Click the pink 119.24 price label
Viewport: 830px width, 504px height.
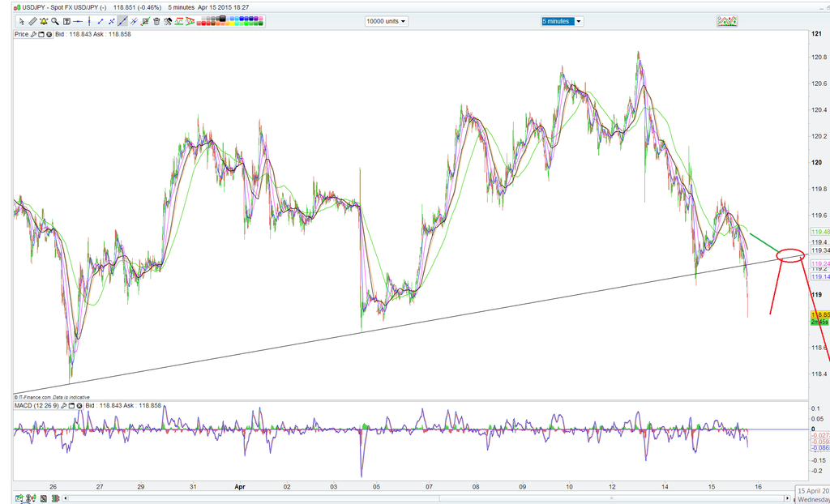[x=820, y=263]
